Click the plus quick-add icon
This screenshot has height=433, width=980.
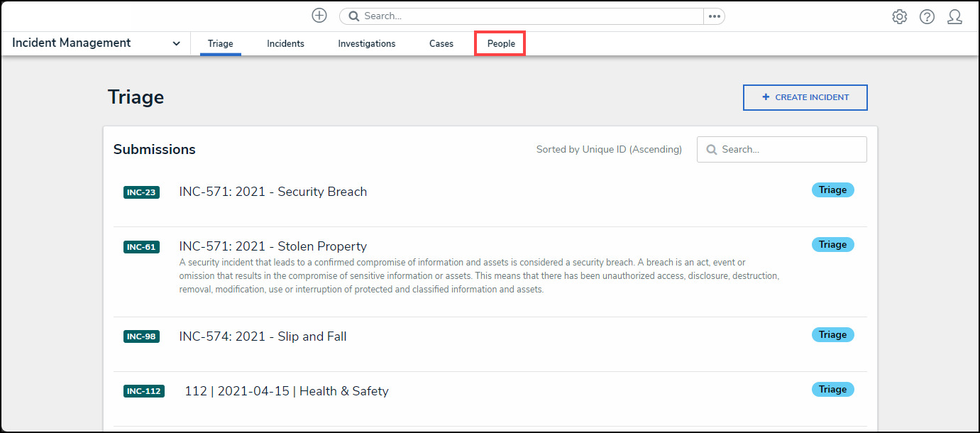319,16
